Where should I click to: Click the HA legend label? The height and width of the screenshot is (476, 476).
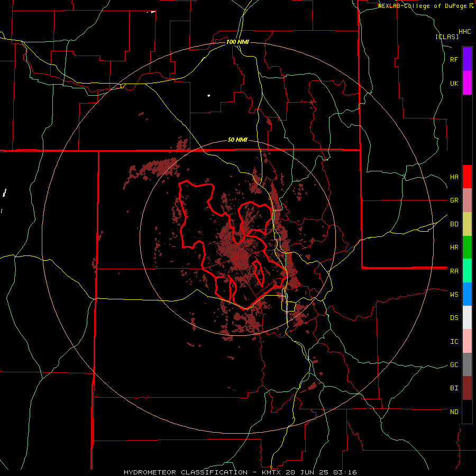pyautogui.click(x=454, y=177)
